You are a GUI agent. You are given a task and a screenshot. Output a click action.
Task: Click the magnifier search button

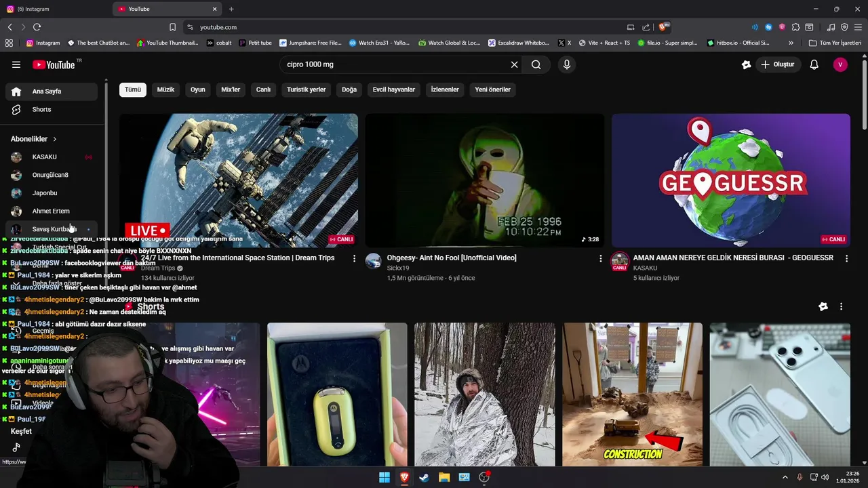(536, 64)
